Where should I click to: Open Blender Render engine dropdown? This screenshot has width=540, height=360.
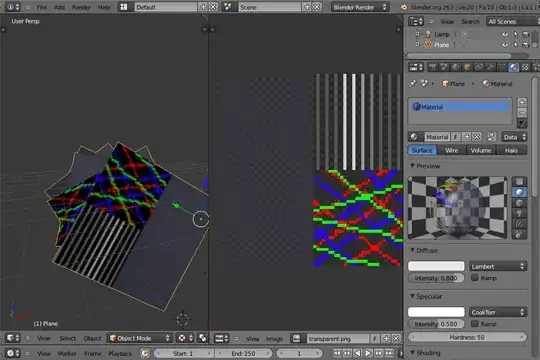pos(360,7)
